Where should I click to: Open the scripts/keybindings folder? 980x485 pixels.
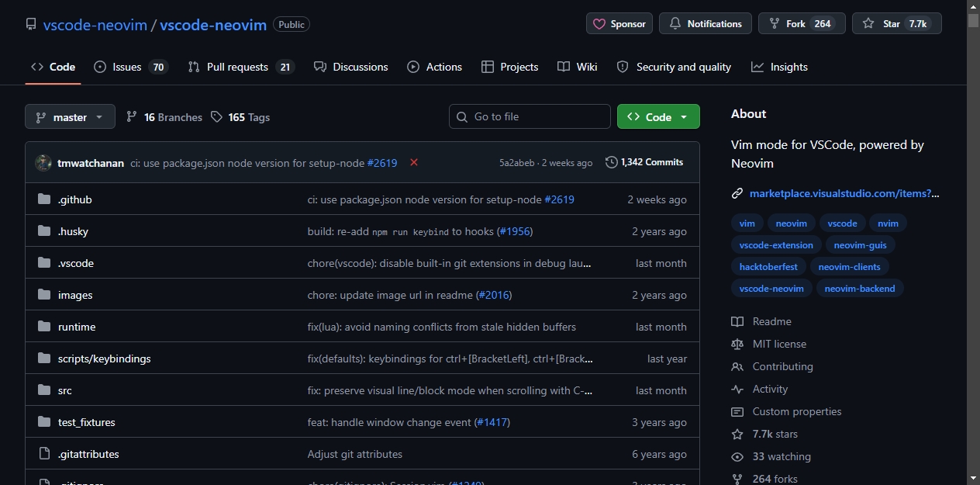point(105,359)
